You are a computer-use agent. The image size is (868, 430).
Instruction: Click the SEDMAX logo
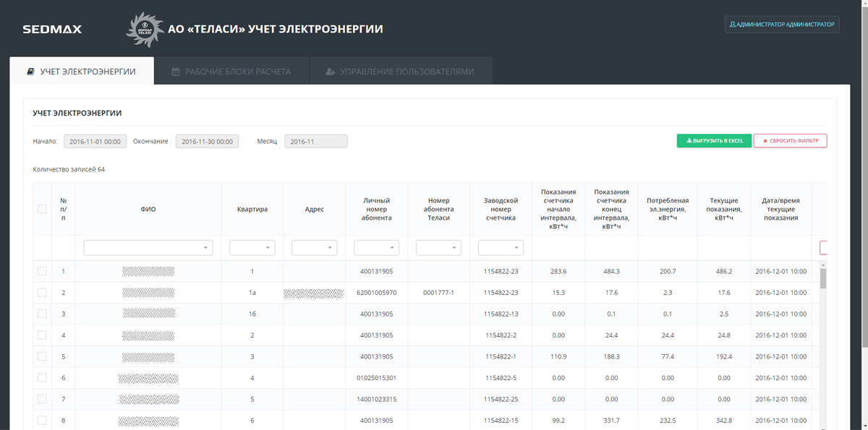[52, 30]
